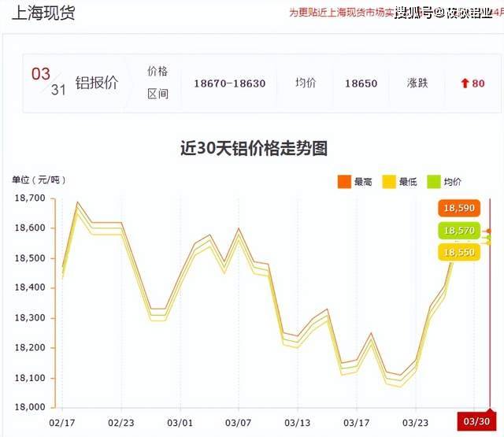The image size is (504, 437).
Task: Select the red 03/30 date marker
Action: [476, 421]
